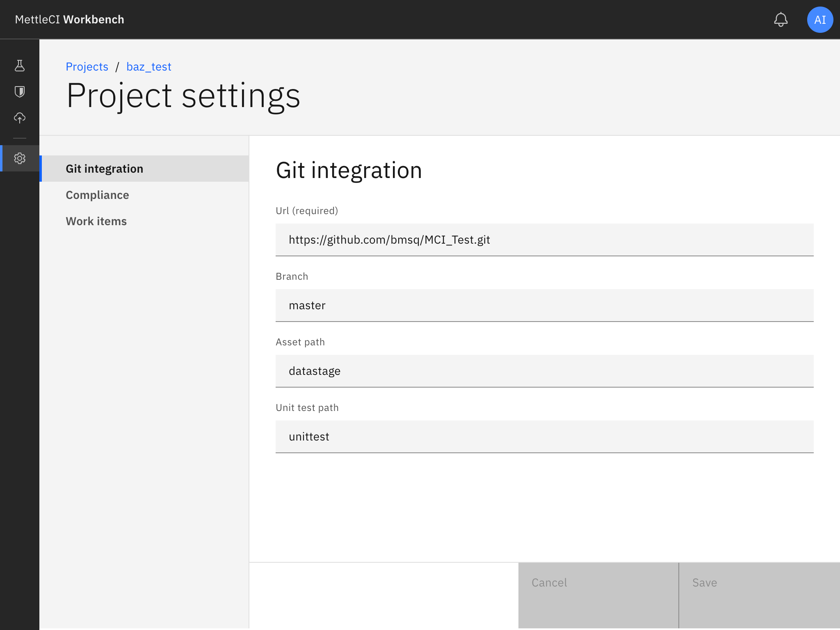Open the Work items settings section
The height and width of the screenshot is (630, 840).
click(x=96, y=221)
